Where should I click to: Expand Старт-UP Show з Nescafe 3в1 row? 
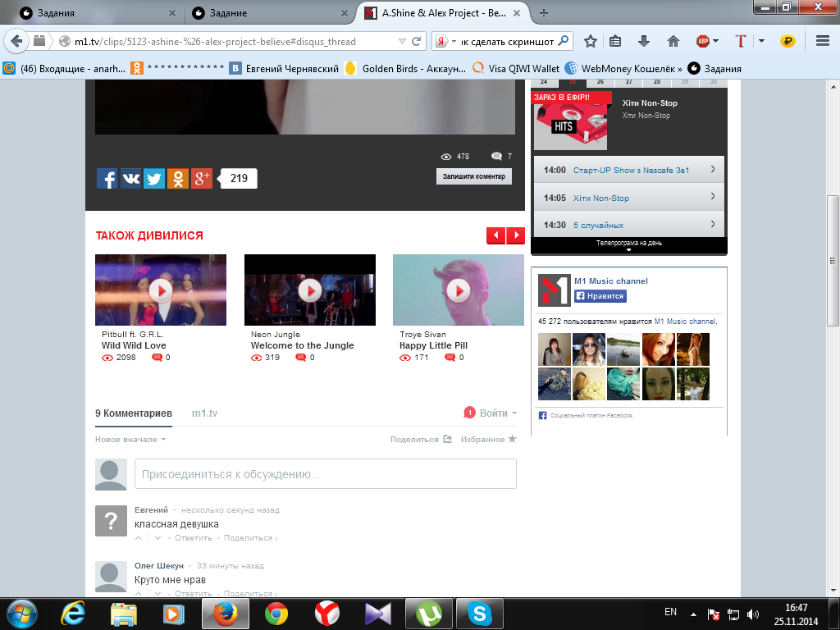click(629, 170)
